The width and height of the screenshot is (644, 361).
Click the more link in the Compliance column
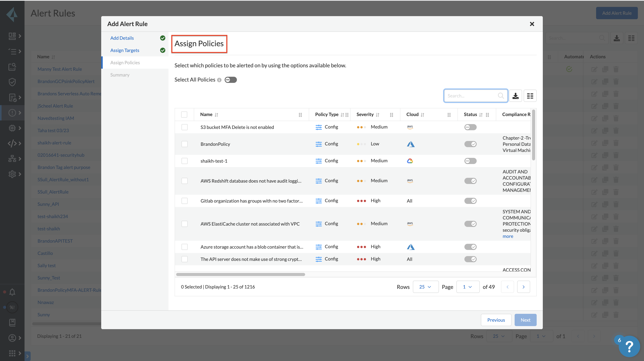click(508, 236)
